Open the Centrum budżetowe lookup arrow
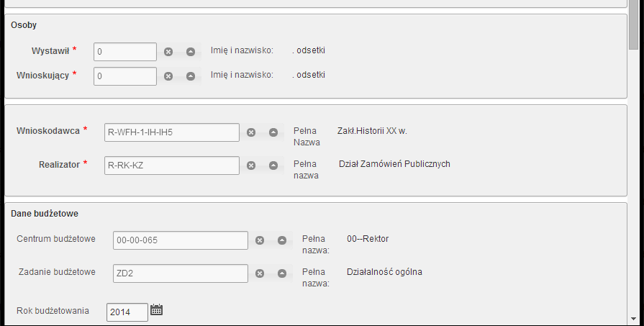Viewport: 644px width, 326px height. (x=282, y=240)
